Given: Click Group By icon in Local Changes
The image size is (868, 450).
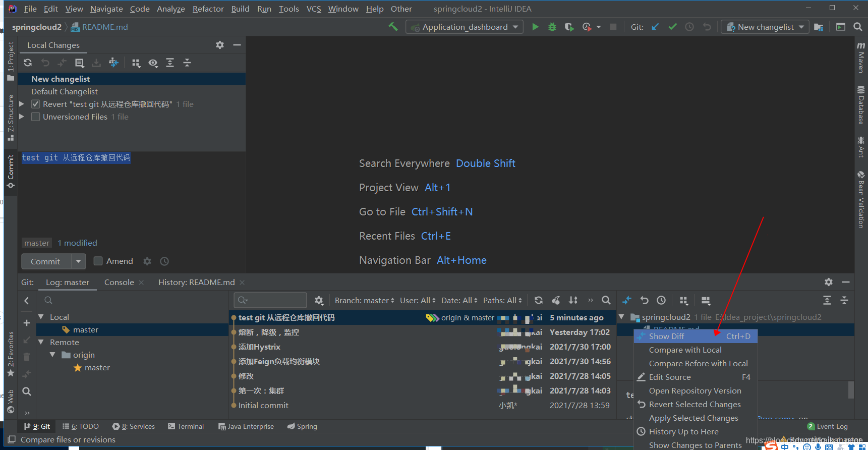Looking at the screenshot, I should point(136,63).
